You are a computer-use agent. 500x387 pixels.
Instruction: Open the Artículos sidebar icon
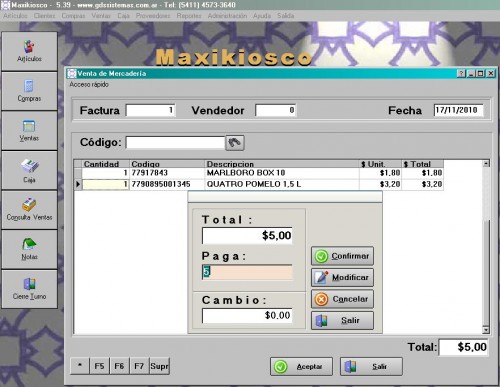click(x=29, y=51)
